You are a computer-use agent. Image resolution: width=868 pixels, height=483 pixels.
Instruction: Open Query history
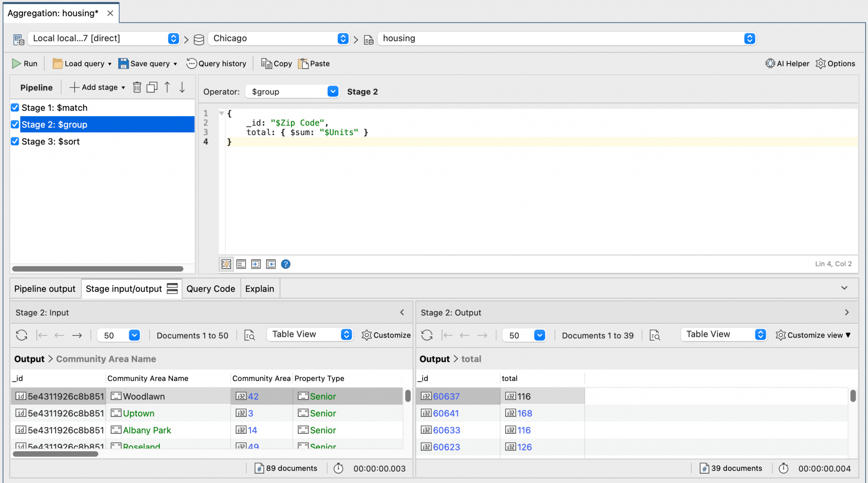click(217, 63)
